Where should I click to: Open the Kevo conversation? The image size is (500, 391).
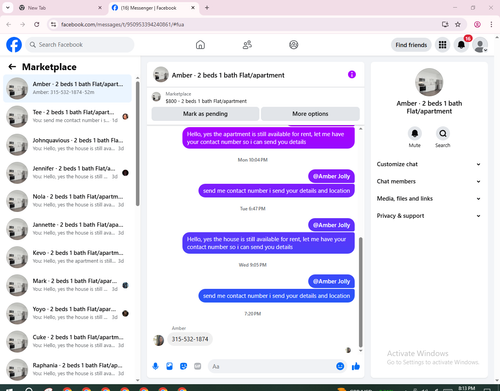tap(68, 257)
